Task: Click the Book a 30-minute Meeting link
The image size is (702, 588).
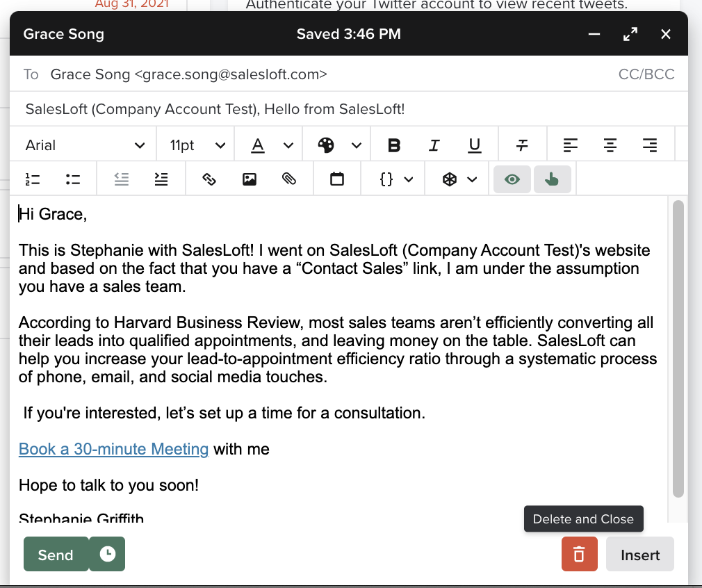Action: (113, 449)
